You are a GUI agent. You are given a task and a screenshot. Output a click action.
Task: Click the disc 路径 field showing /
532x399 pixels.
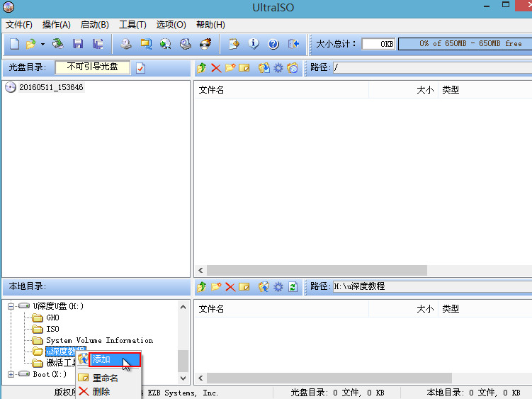(x=432, y=67)
